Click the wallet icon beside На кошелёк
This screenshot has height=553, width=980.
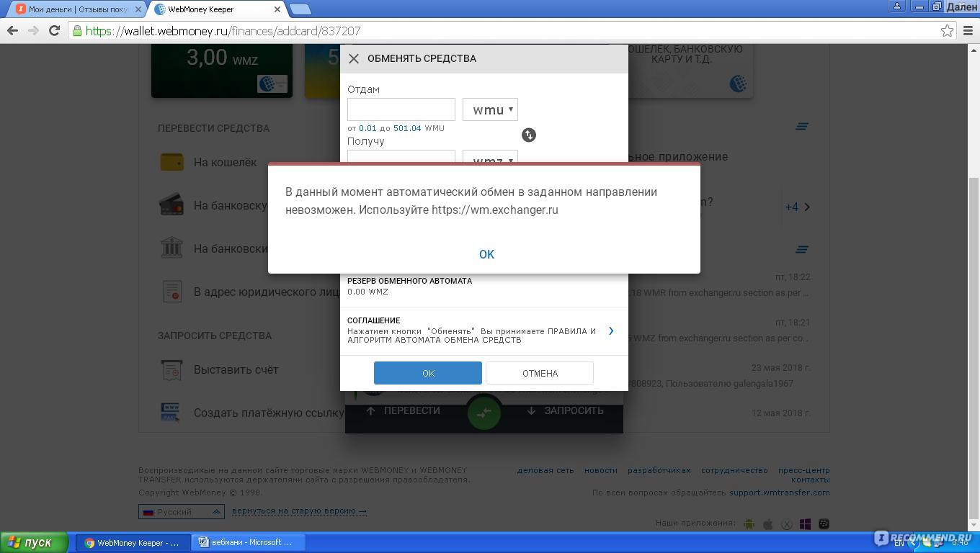tap(171, 163)
